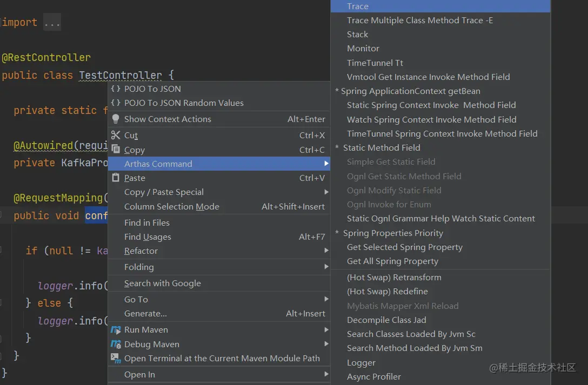Click braces icon beside POJO To JSON Random Values
588x385 pixels.
[x=116, y=103]
